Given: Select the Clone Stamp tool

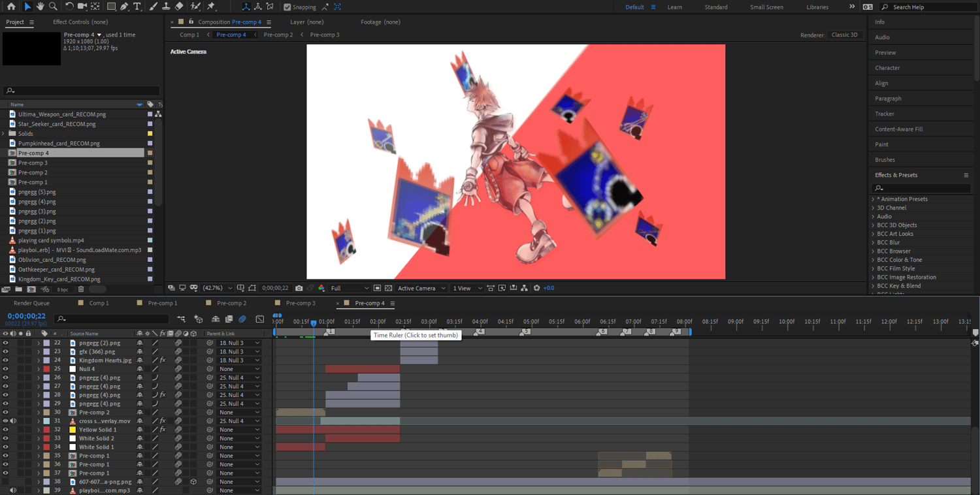Looking at the screenshot, I should pyautogui.click(x=166, y=7).
